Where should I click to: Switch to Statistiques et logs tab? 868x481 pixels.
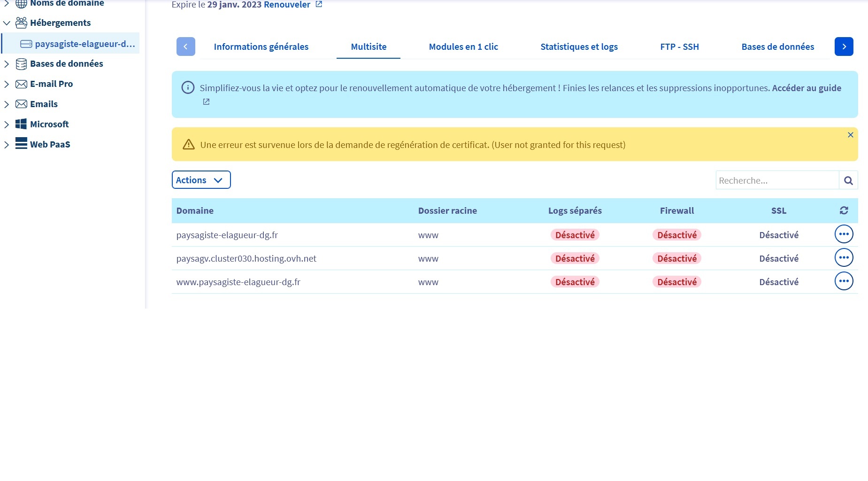(x=579, y=47)
